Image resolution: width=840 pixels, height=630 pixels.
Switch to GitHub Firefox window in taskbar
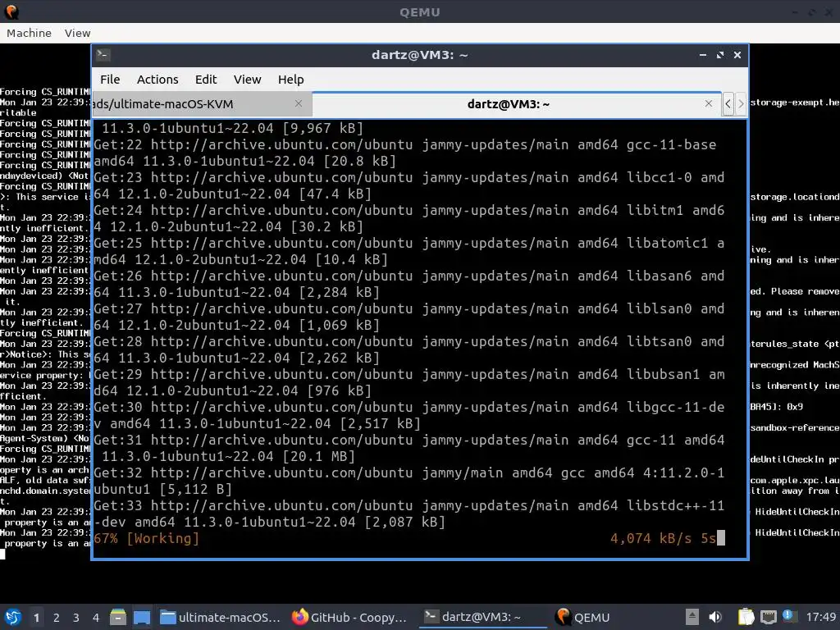350,617
